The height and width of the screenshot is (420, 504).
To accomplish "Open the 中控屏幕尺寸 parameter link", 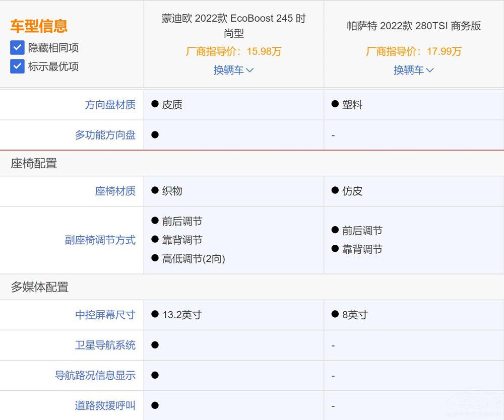I will 105,315.
